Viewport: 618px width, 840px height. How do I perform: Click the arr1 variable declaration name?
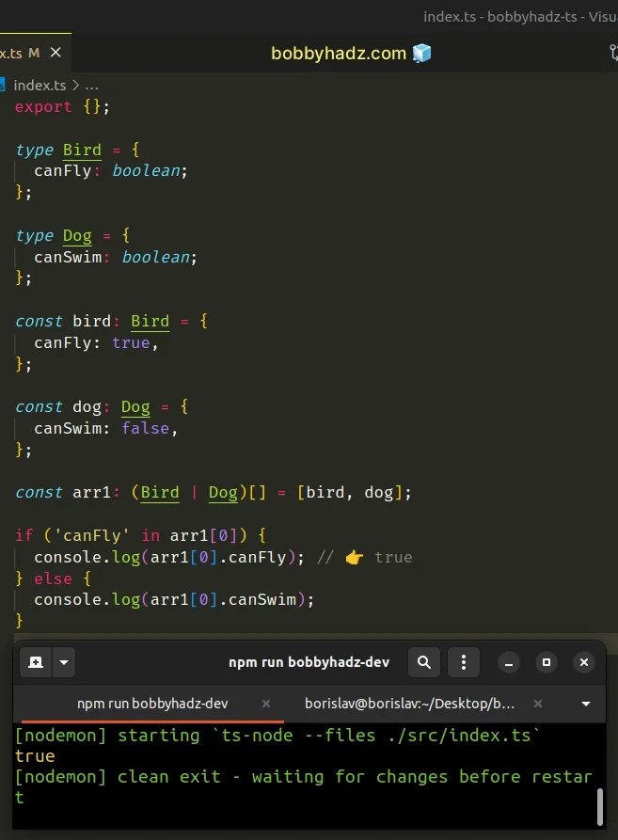[x=91, y=492]
